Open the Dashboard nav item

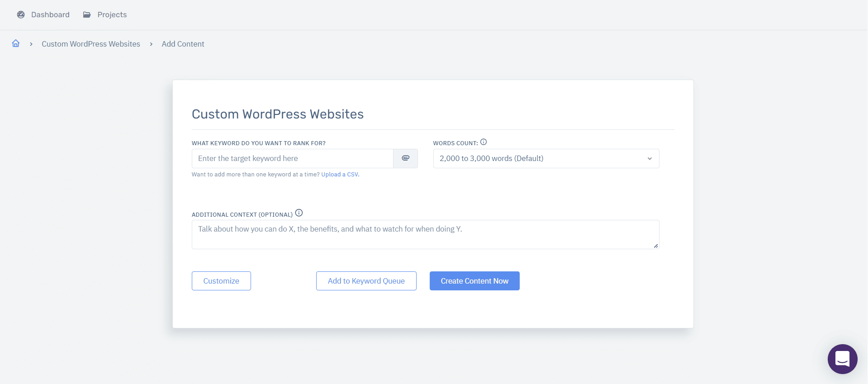pos(43,14)
